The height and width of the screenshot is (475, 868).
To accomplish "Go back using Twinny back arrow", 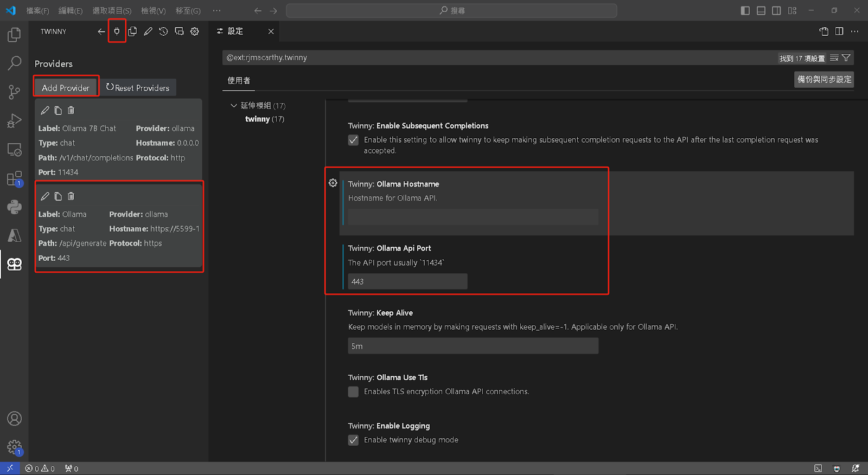I will point(101,31).
